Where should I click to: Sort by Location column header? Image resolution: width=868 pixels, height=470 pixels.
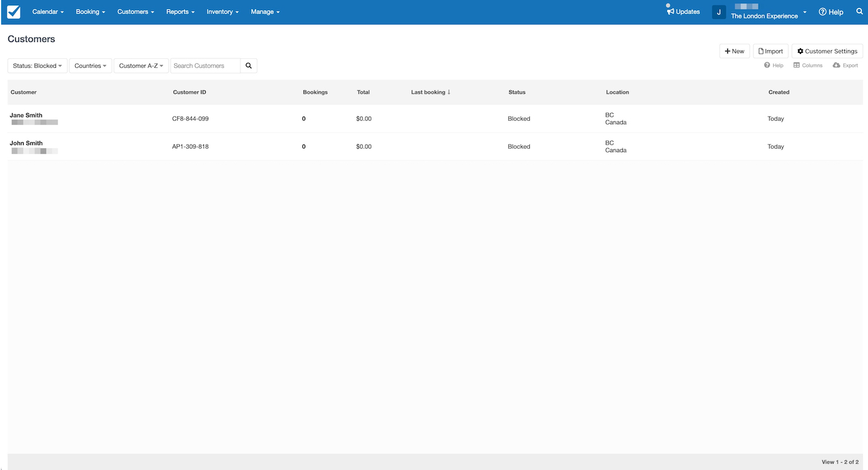click(x=617, y=92)
